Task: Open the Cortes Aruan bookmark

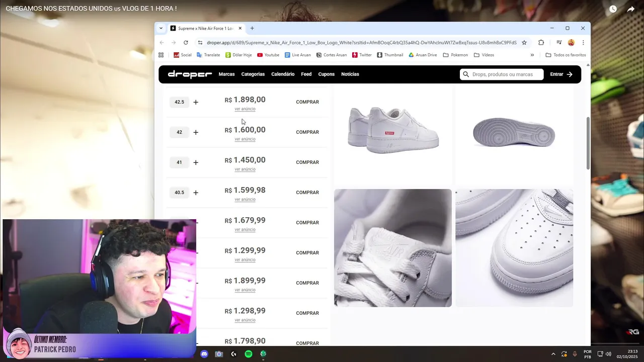Action: click(332, 55)
